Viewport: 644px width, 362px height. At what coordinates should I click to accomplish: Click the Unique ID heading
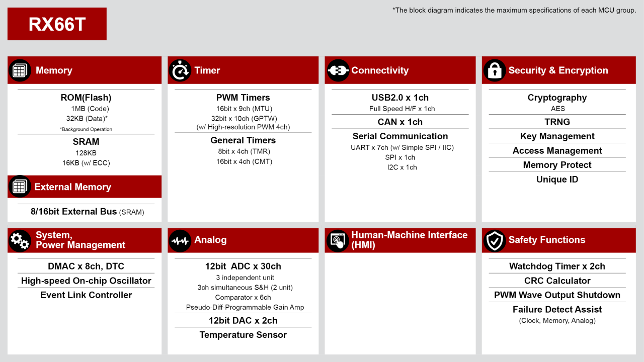point(557,179)
